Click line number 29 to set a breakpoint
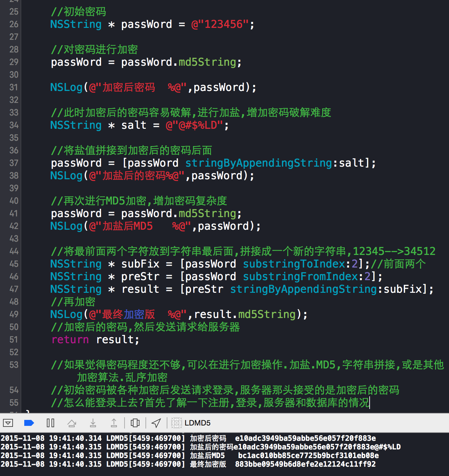The height and width of the screenshot is (476, 449). coord(14,62)
